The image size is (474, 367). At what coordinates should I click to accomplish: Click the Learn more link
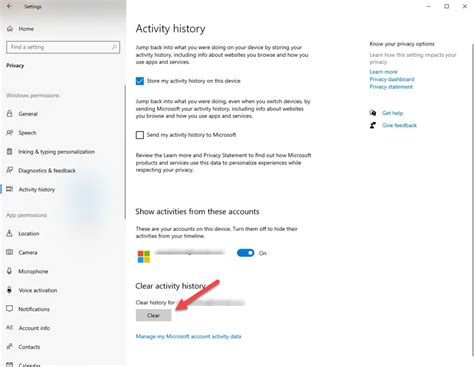pyautogui.click(x=383, y=72)
